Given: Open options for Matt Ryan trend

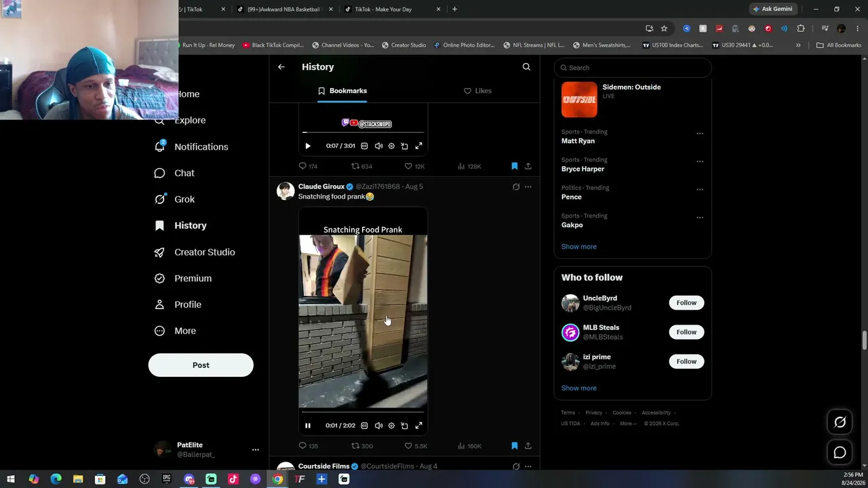Looking at the screenshot, I should pyautogui.click(x=700, y=134).
